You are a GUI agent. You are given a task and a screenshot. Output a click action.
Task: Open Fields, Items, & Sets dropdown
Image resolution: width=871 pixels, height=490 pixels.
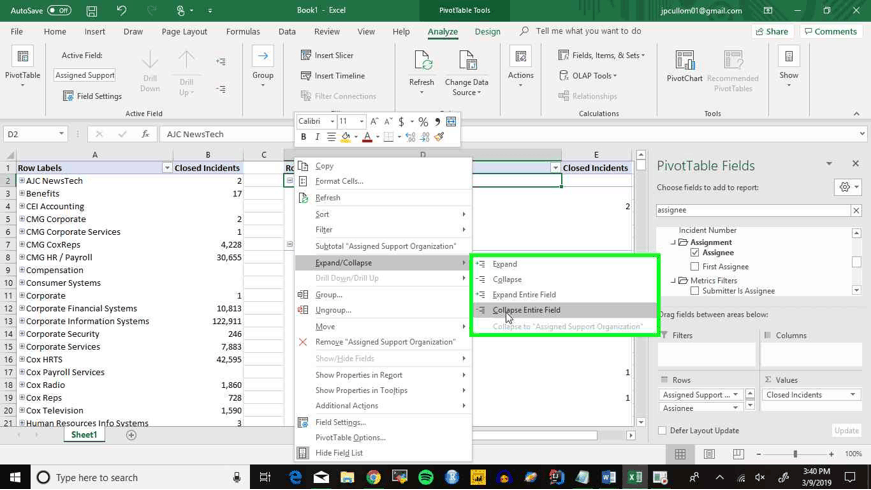click(x=601, y=55)
